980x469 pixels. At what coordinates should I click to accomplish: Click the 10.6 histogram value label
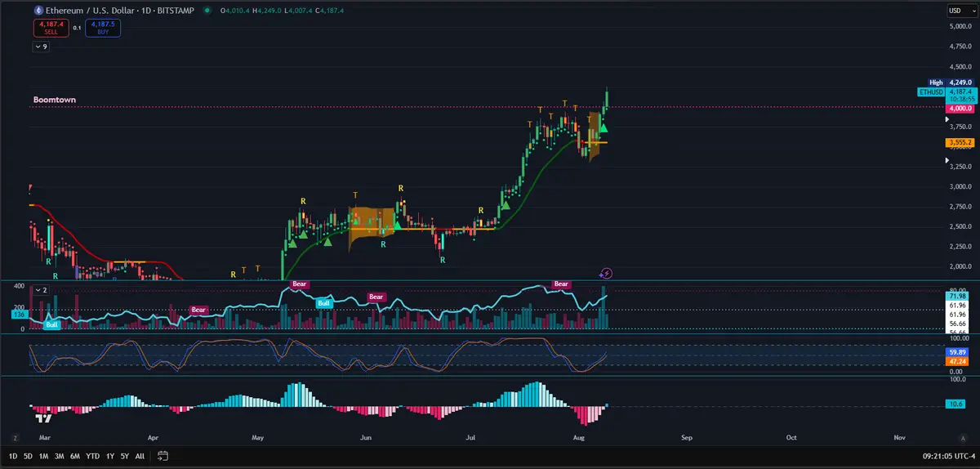956,404
